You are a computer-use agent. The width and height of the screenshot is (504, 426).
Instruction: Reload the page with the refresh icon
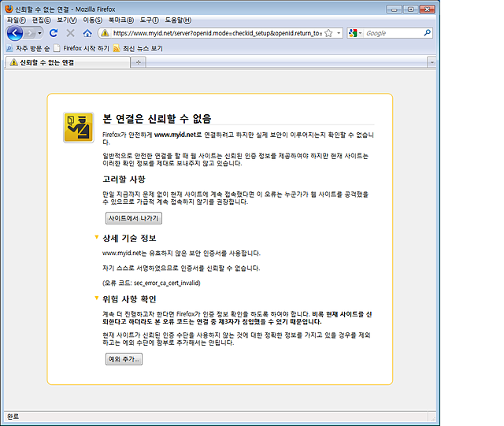coord(54,33)
